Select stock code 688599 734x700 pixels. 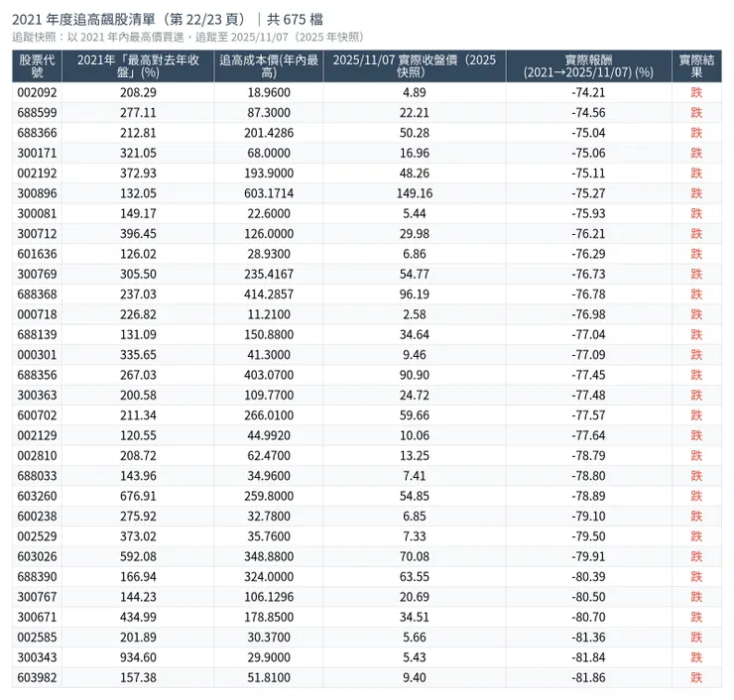coord(37,113)
